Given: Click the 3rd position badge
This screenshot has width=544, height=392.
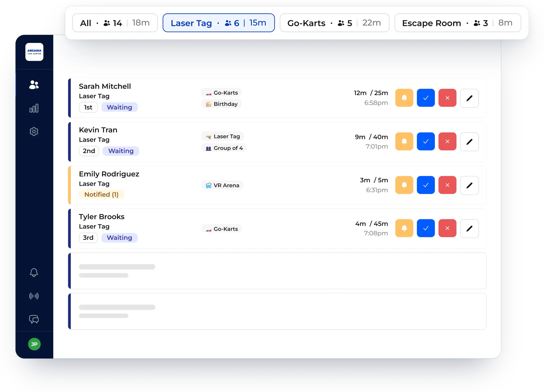Looking at the screenshot, I should click(88, 238).
